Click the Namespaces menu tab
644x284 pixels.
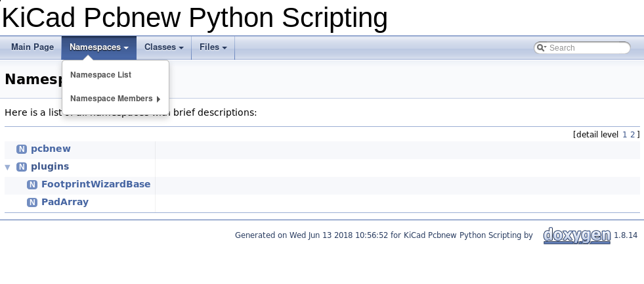click(98, 47)
